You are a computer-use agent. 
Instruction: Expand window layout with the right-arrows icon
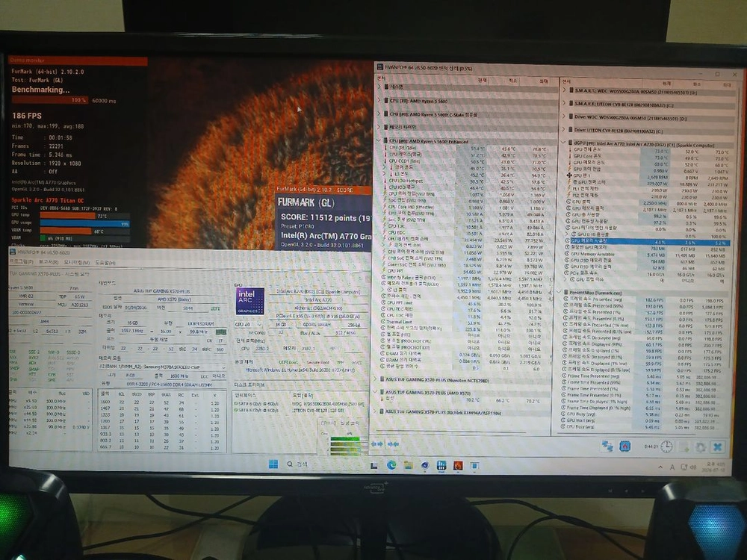377,444
